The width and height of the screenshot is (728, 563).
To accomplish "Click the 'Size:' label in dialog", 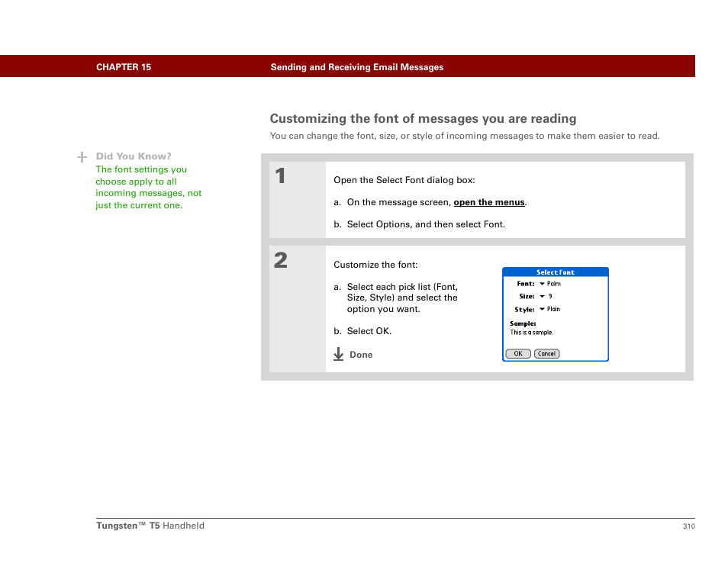I will coord(527,296).
